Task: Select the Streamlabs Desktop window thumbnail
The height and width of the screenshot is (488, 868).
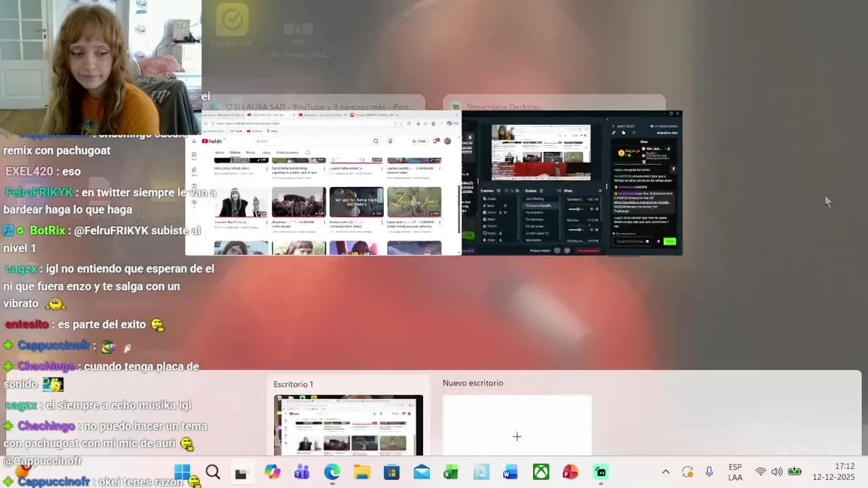Action: pyautogui.click(x=572, y=183)
